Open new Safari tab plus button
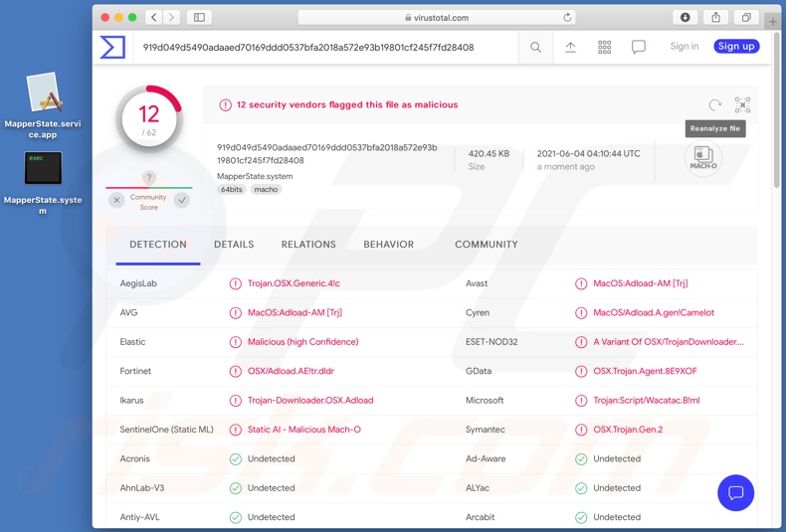The image size is (786, 532). [773, 22]
